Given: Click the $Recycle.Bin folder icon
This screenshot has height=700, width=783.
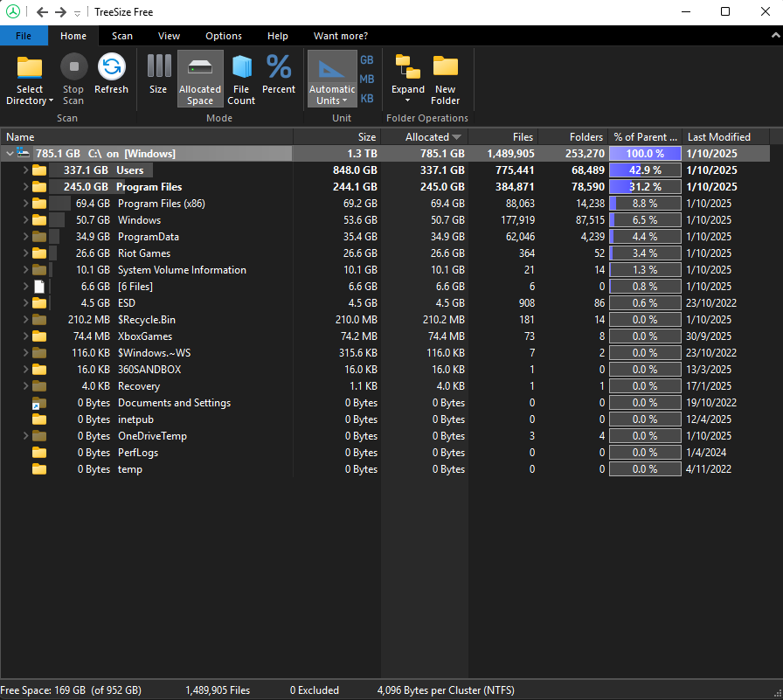Looking at the screenshot, I should click(39, 320).
